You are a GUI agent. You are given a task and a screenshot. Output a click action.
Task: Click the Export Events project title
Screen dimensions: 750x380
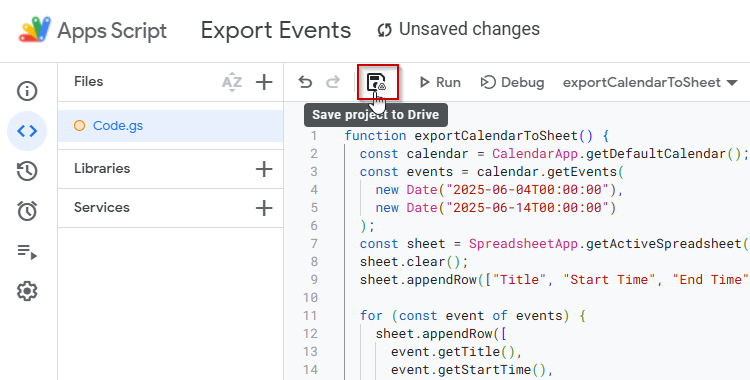click(276, 30)
